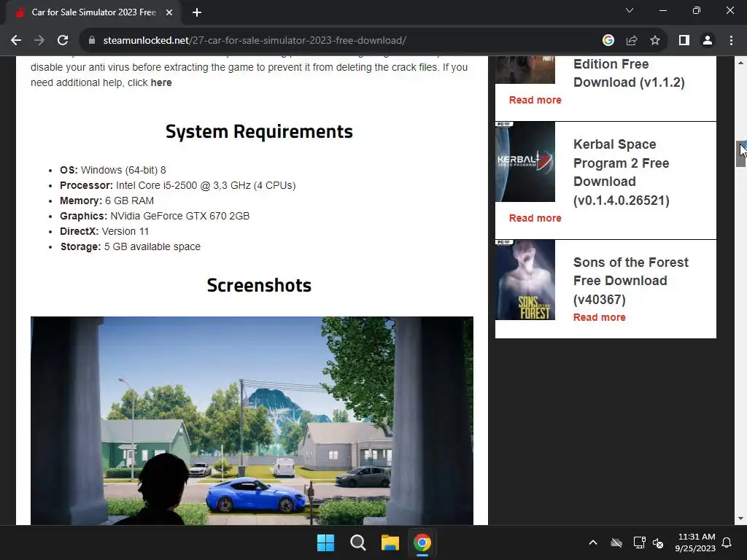Image resolution: width=747 pixels, height=560 pixels.
Task: Open Read more under Sons of the Forest
Action: pyautogui.click(x=600, y=317)
